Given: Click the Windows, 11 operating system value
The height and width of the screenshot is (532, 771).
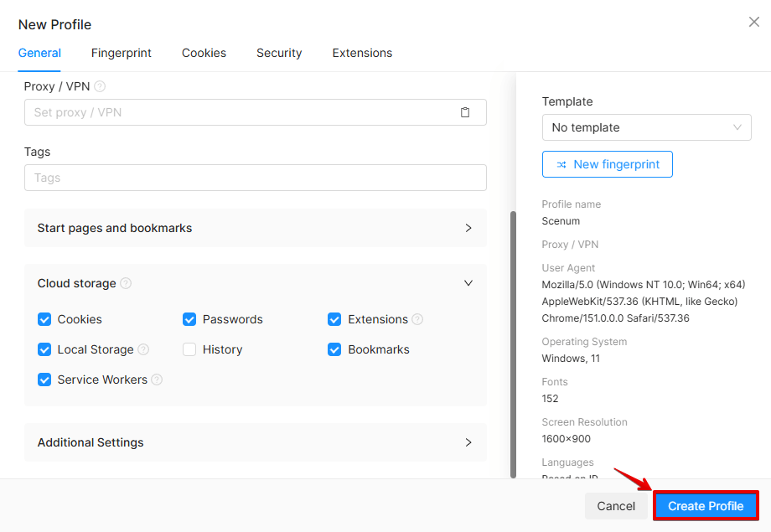Looking at the screenshot, I should click(x=571, y=359).
